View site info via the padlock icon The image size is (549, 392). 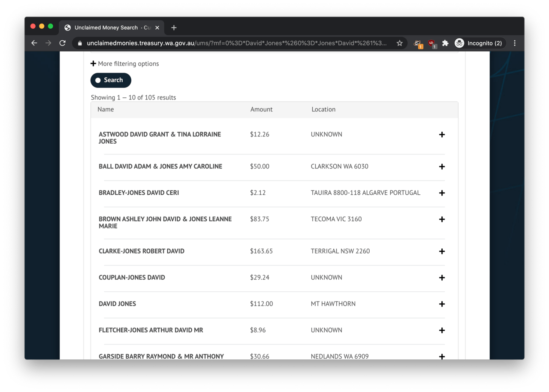[80, 43]
